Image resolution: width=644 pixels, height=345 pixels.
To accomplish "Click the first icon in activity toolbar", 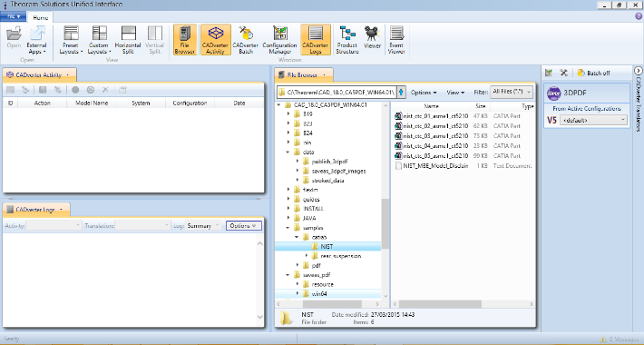I will coord(10,90).
